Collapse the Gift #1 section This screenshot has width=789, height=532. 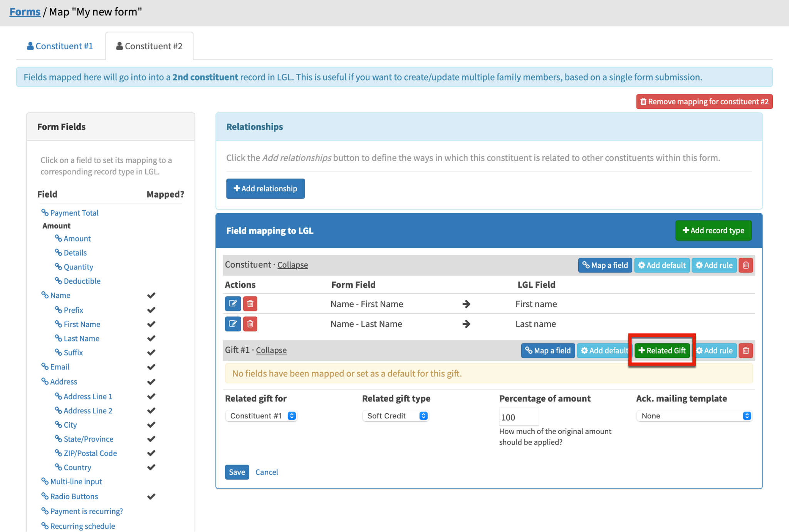pos(271,350)
